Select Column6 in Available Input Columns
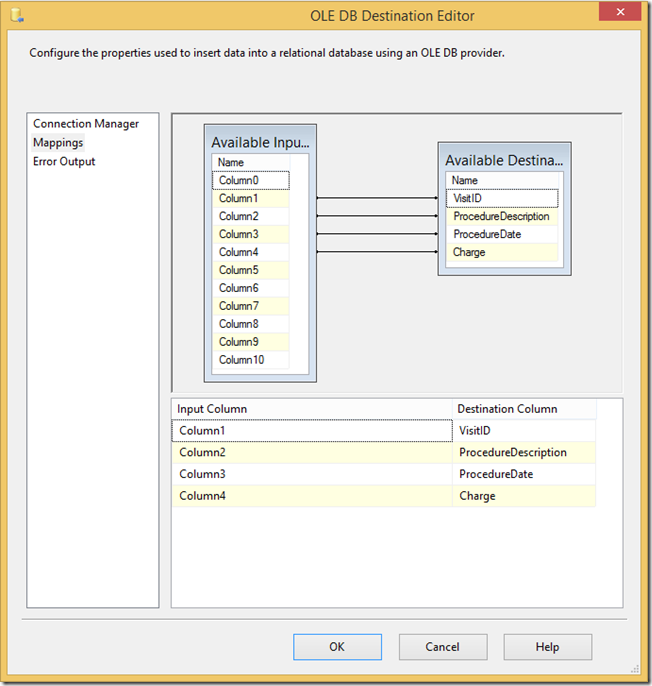 tap(251, 288)
